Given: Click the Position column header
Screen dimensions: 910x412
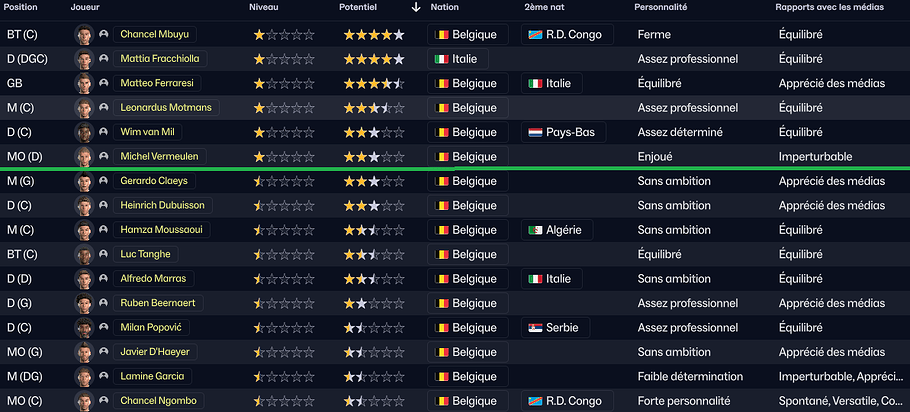Looking at the screenshot, I should point(21,7).
